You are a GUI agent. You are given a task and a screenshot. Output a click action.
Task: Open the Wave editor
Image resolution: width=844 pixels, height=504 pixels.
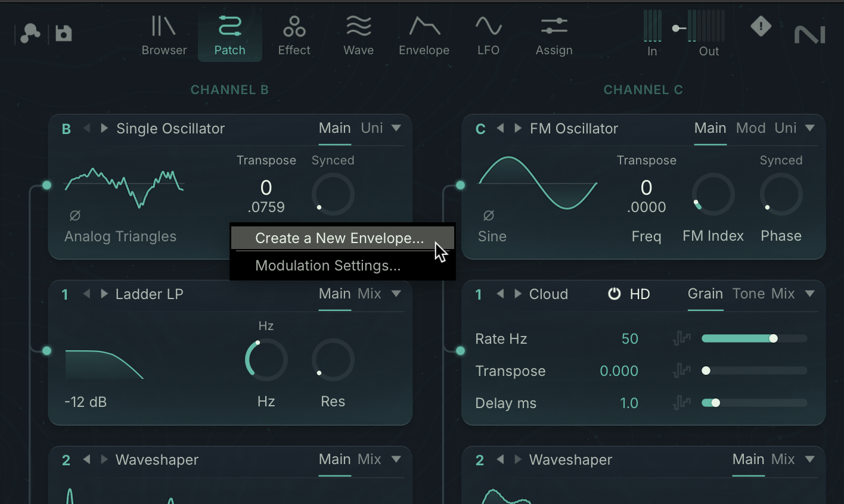[x=358, y=36]
